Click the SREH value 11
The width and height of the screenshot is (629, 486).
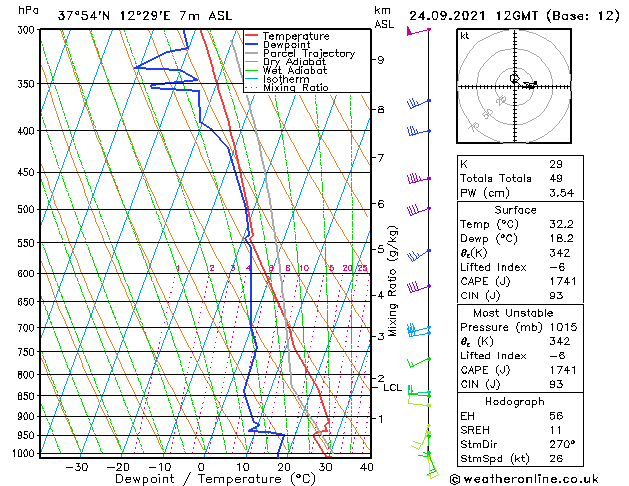pos(556,430)
